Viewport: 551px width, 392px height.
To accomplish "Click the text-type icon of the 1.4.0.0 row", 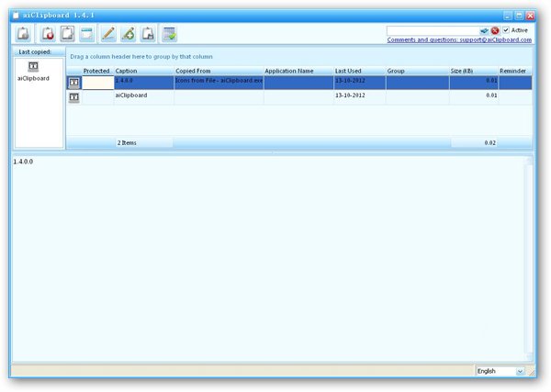I will pyautogui.click(x=73, y=83).
